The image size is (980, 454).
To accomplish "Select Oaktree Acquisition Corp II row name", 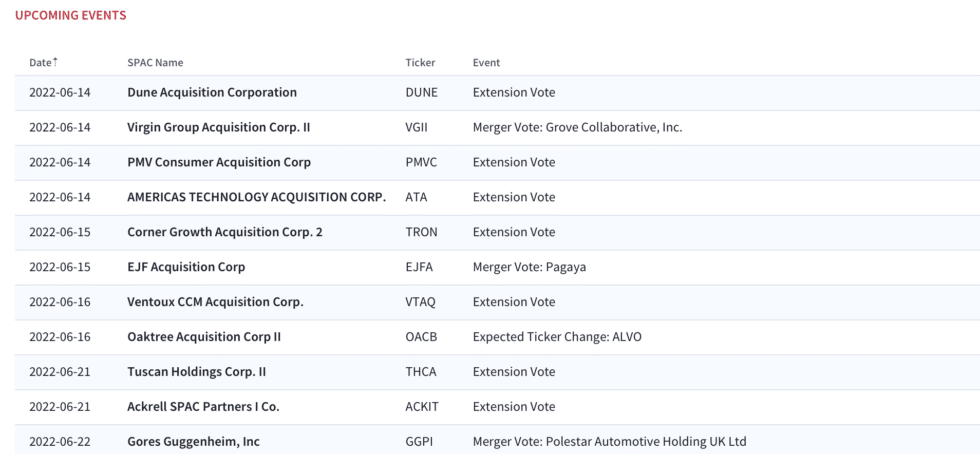I will (204, 337).
